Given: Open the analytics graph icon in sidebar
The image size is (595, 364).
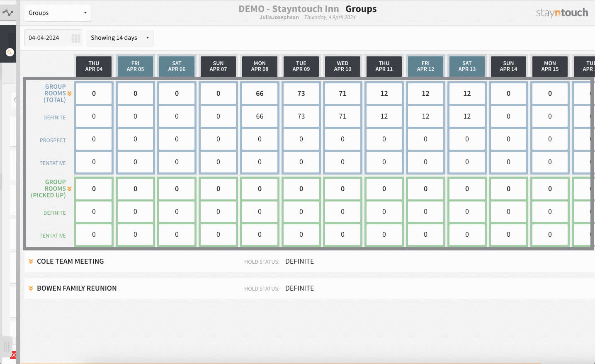Looking at the screenshot, I should tap(8, 12).
